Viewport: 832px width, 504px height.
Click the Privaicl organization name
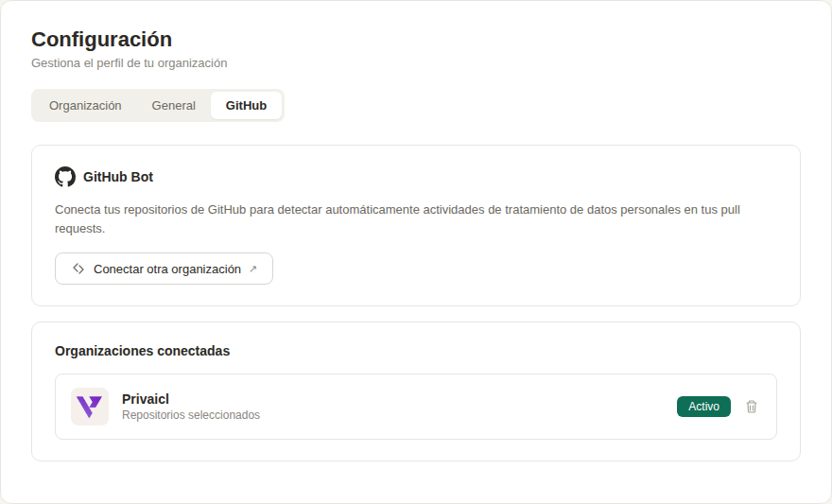tap(146, 399)
